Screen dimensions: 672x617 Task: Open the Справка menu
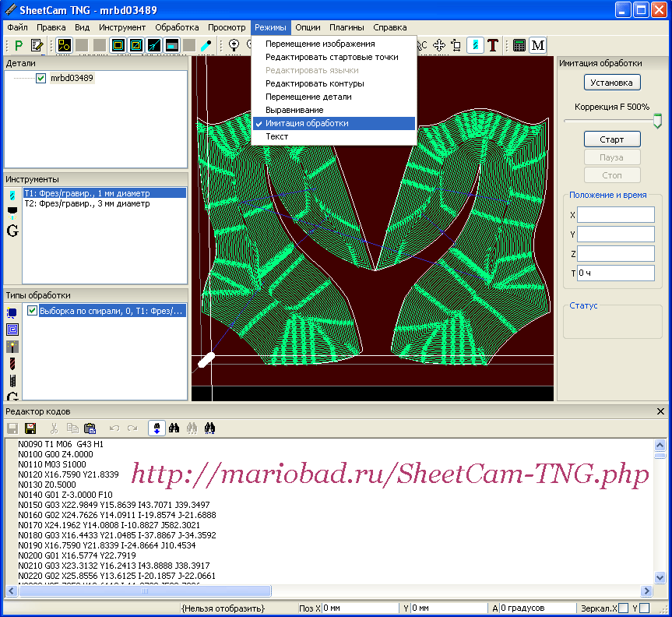390,27
